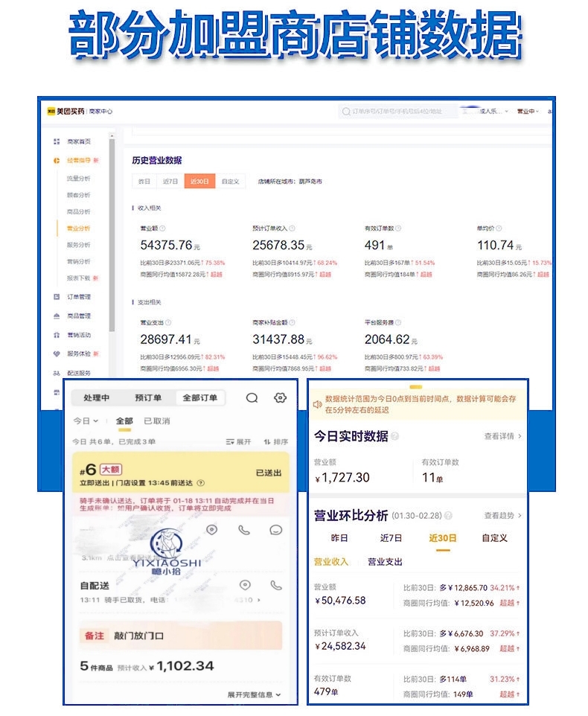588x716 pixels.
Task: Open settings gear icon in orders panel
Action: pos(280,398)
